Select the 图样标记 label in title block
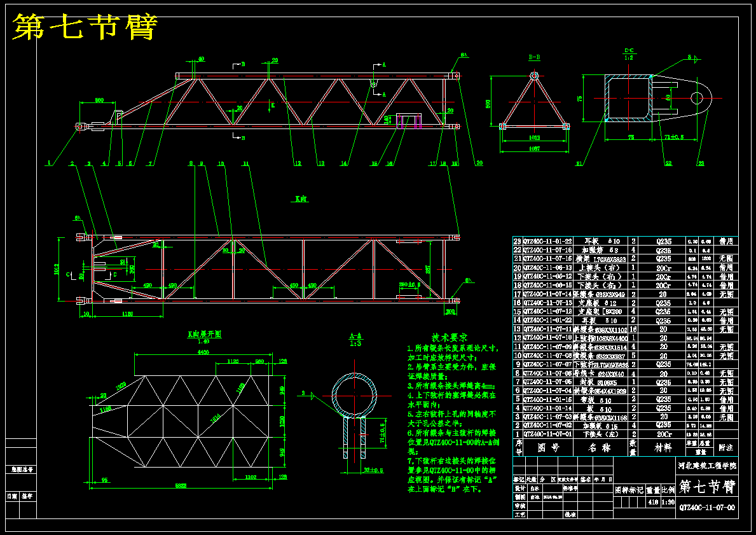Image resolution: width=756 pixels, height=535 pixels. 629,490
